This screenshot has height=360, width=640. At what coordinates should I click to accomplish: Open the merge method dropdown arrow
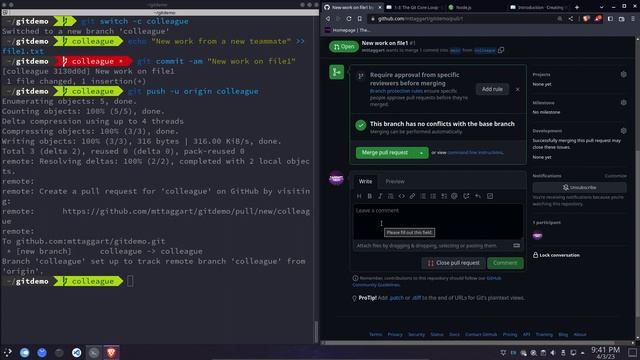pyautogui.click(x=421, y=153)
